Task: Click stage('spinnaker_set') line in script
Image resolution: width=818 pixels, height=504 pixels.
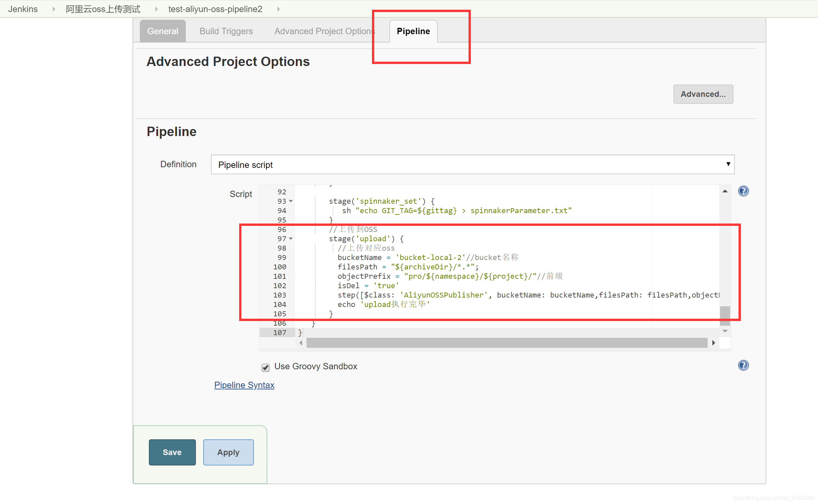Action: (382, 201)
